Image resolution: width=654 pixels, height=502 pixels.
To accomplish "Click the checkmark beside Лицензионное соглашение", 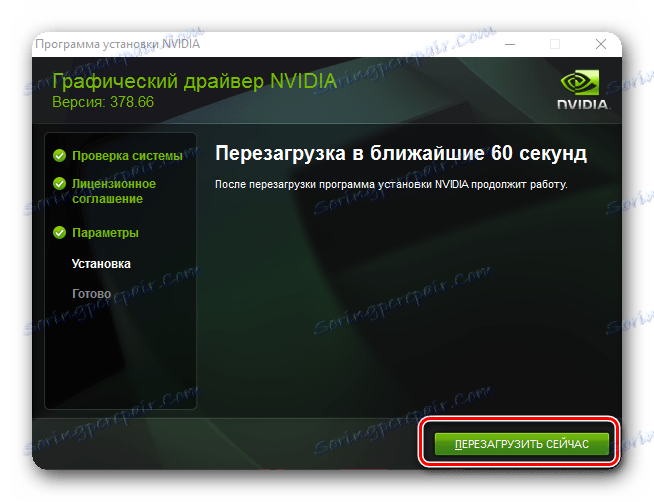I will (x=59, y=183).
